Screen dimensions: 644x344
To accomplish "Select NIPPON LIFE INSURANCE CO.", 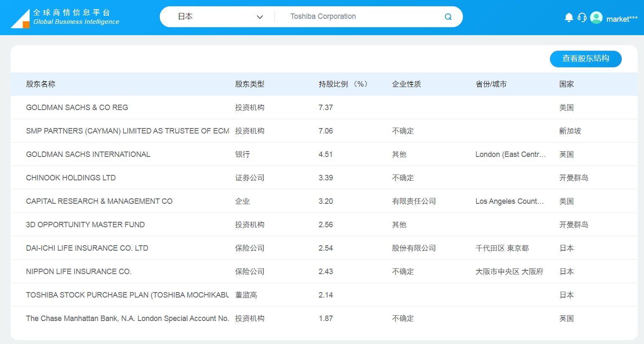I will point(79,272).
